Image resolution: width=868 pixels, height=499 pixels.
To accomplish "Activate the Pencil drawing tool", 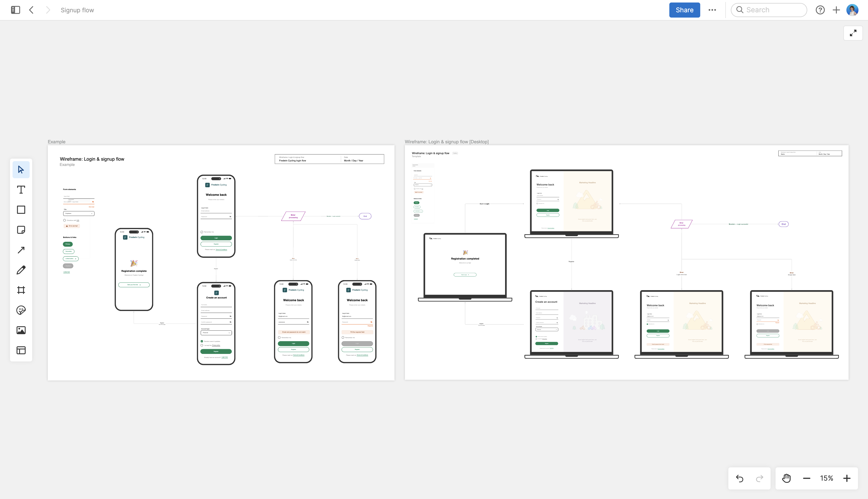I will [x=21, y=270].
